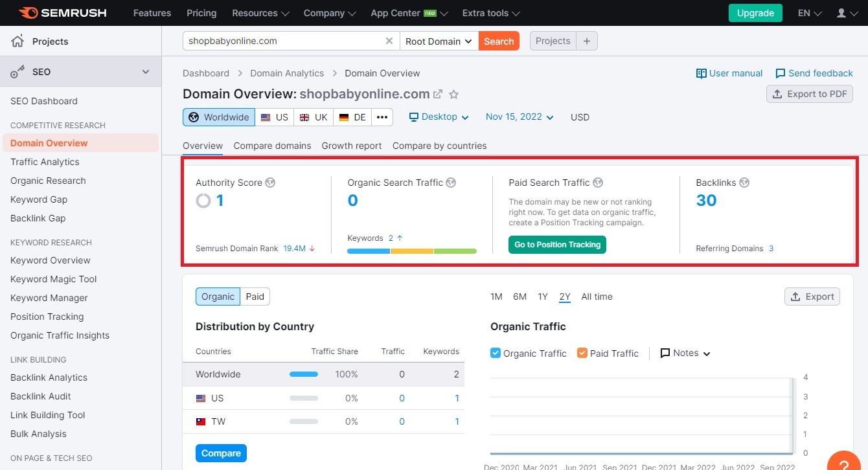Viewport: 868px width, 470px height.
Task: Open the Resources top menu
Action: pos(260,13)
